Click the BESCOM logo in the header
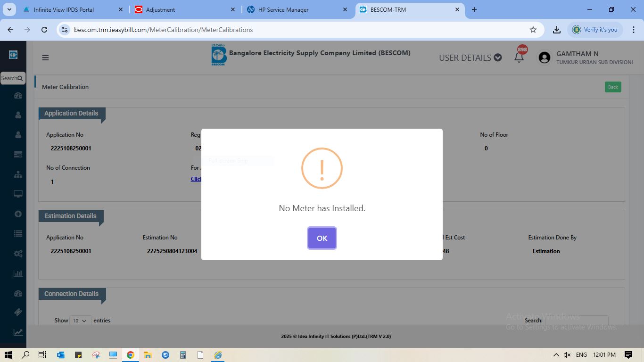The width and height of the screenshot is (644, 362). coord(219,55)
